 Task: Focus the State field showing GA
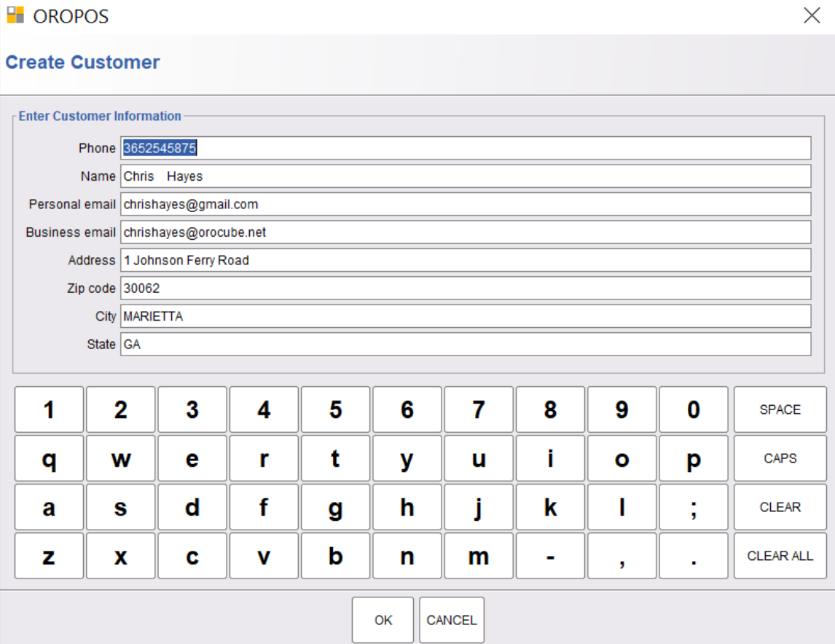466,345
